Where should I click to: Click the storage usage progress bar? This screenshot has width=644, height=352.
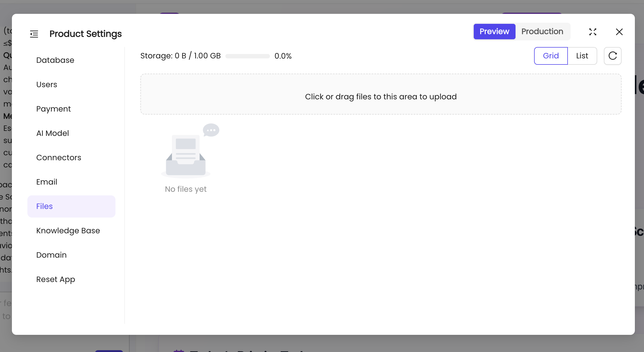pyautogui.click(x=247, y=56)
